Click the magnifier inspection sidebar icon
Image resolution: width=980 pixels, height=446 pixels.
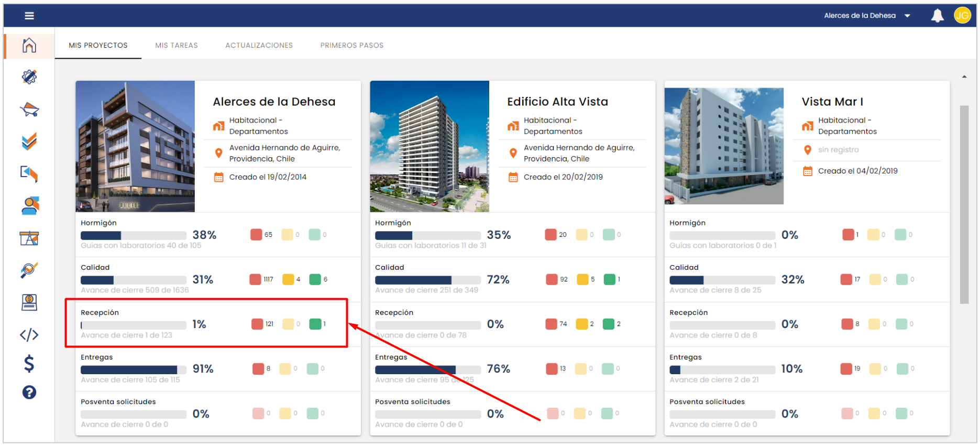point(29,270)
